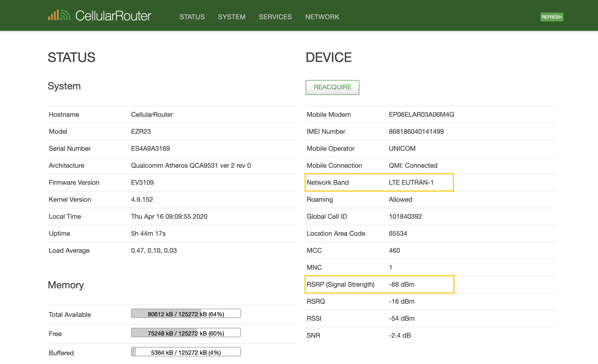The height and width of the screenshot is (364, 598).
Task: Select Global Cell ID 101840392
Action: coord(405,217)
